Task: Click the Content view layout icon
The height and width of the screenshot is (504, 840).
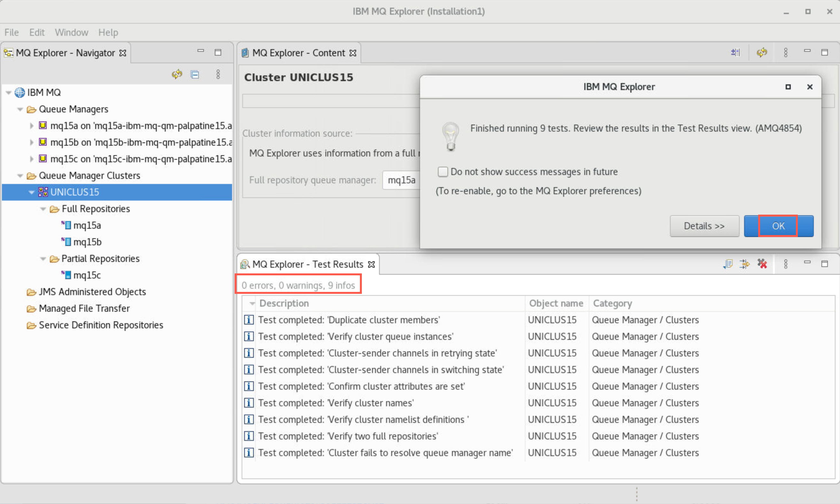Action: point(735,52)
